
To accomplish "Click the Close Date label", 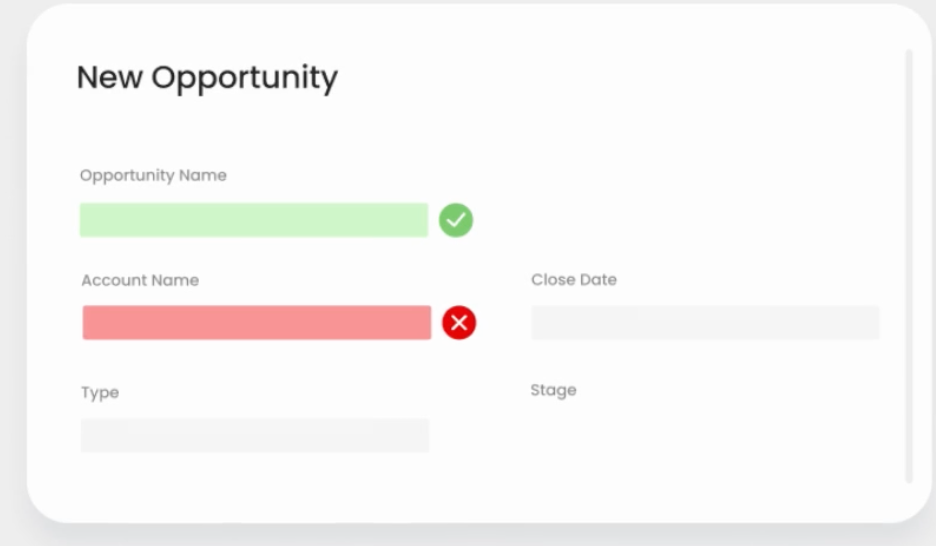I will [574, 280].
